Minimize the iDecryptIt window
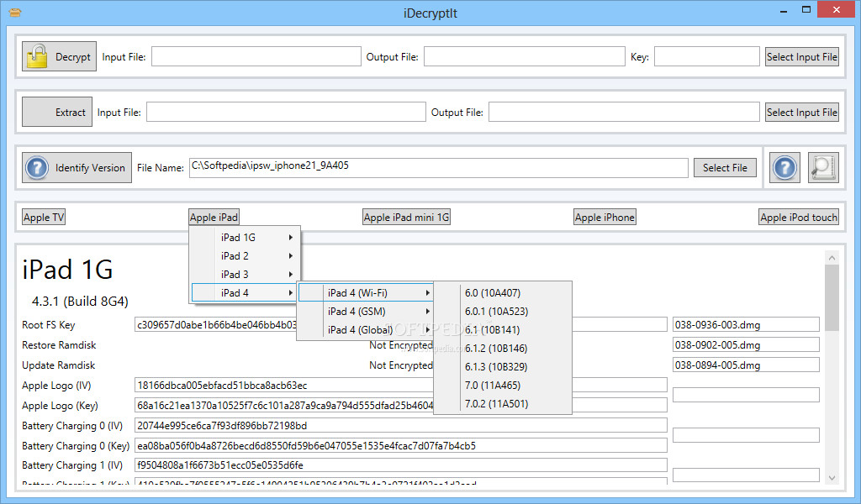The height and width of the screenshot is (504, 861). point(784,10)
